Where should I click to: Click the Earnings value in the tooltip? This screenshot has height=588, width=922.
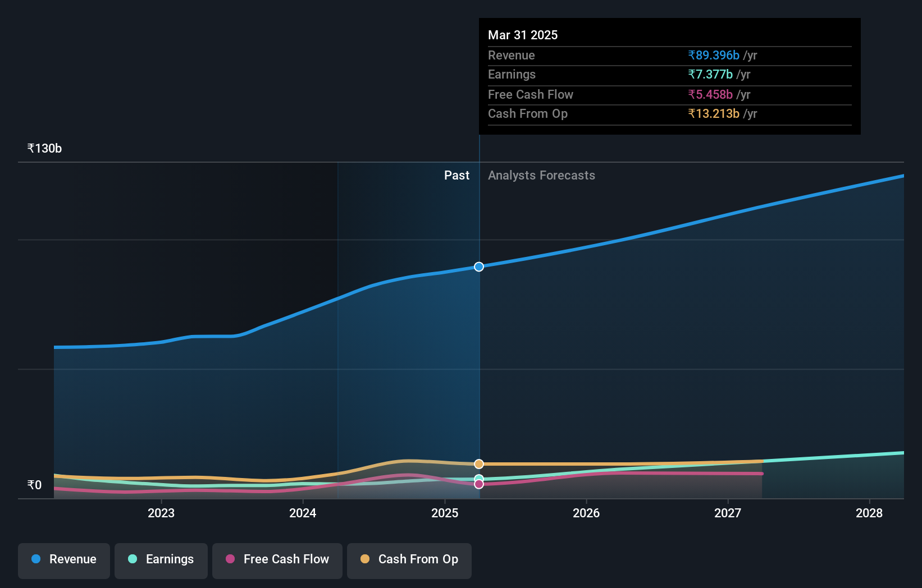709,74
